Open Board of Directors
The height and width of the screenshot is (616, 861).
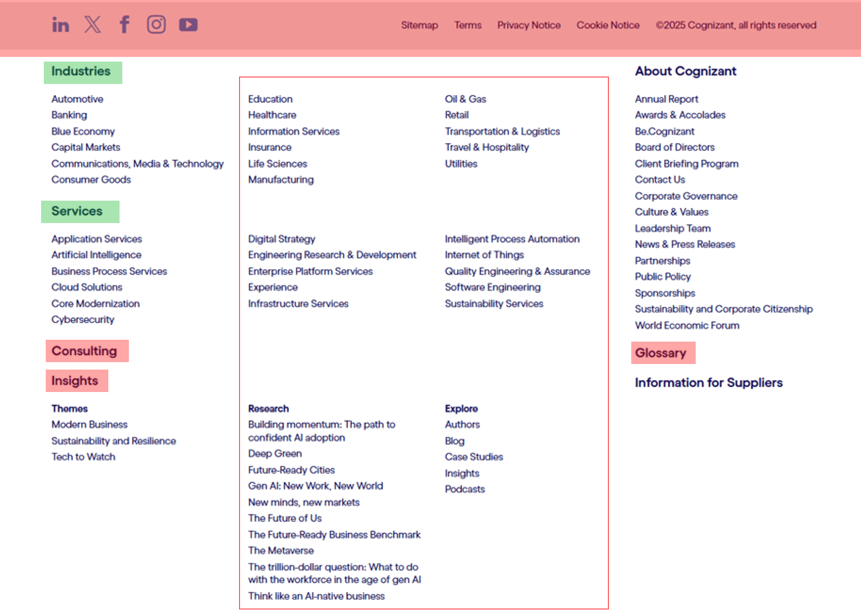pos(675,147)
